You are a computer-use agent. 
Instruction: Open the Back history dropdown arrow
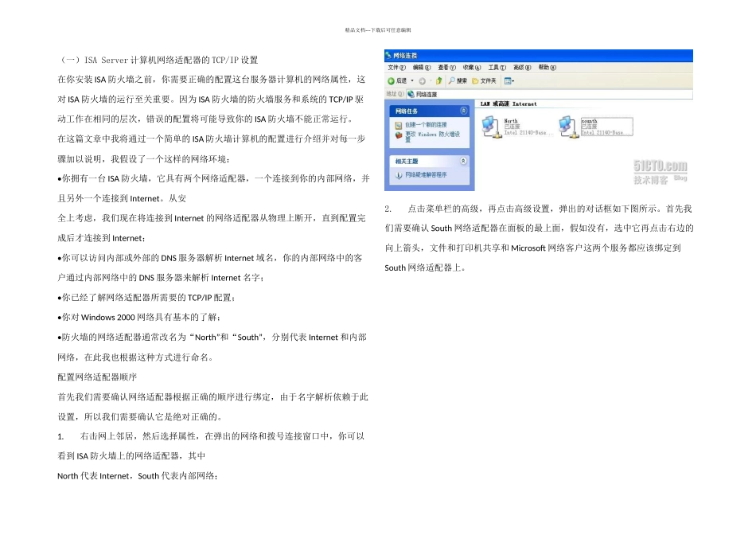click(x=411, y=81)
